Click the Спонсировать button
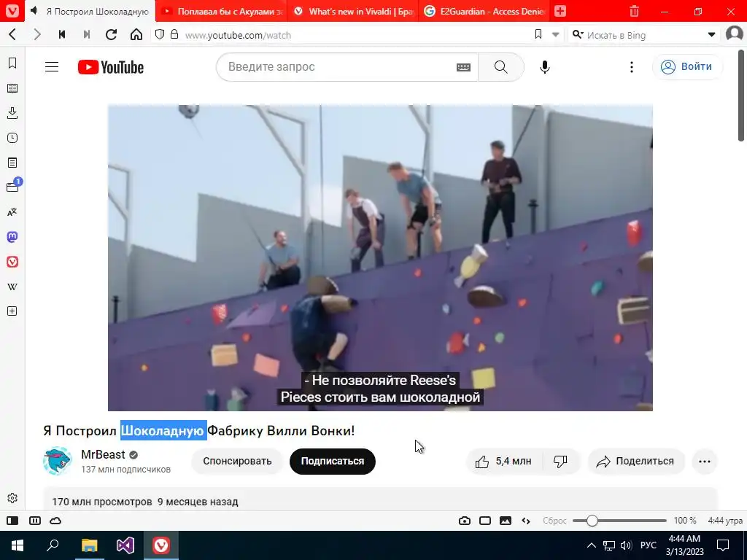 (237, 461)
